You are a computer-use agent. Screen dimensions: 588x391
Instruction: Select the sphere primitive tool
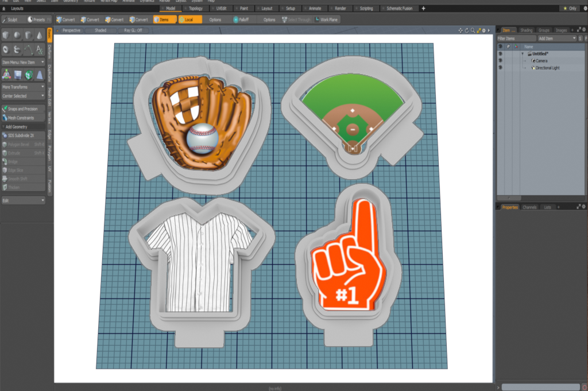click(17, 36)
